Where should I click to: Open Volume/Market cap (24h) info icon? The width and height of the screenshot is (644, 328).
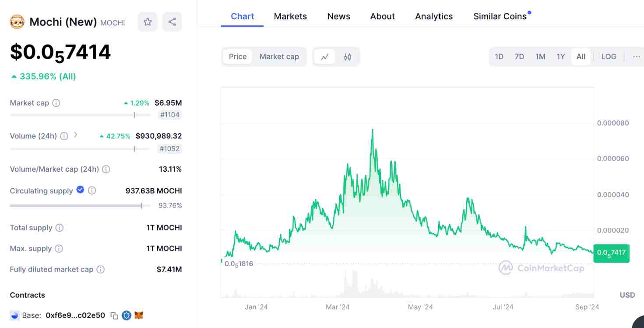click(106, 169)
